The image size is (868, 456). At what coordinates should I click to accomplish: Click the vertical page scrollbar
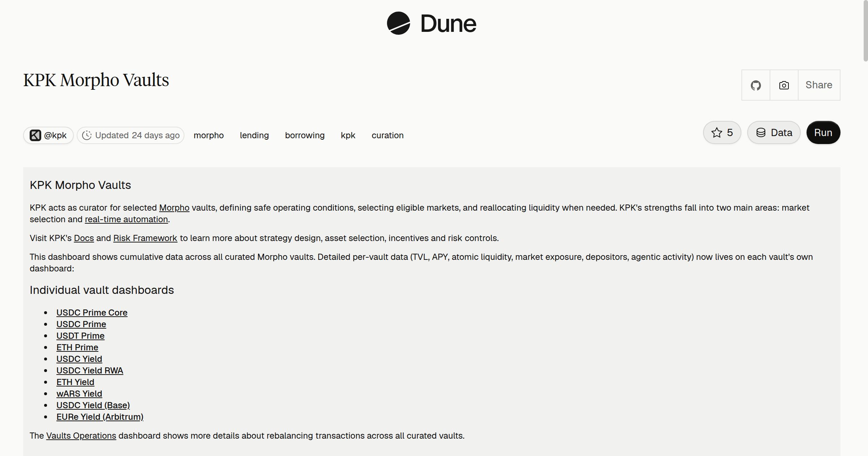(x=865, y=31)
